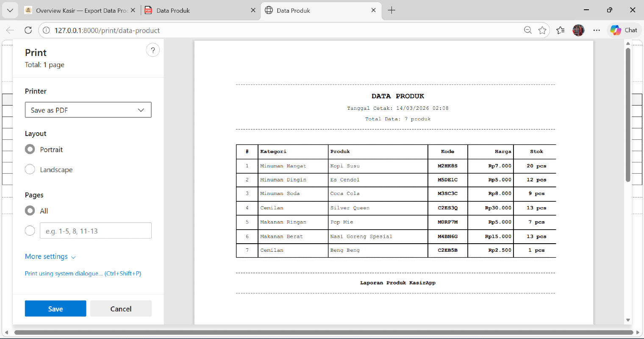Click the Total: 1 page label
The image size is (644, 339).
(44, 65)
